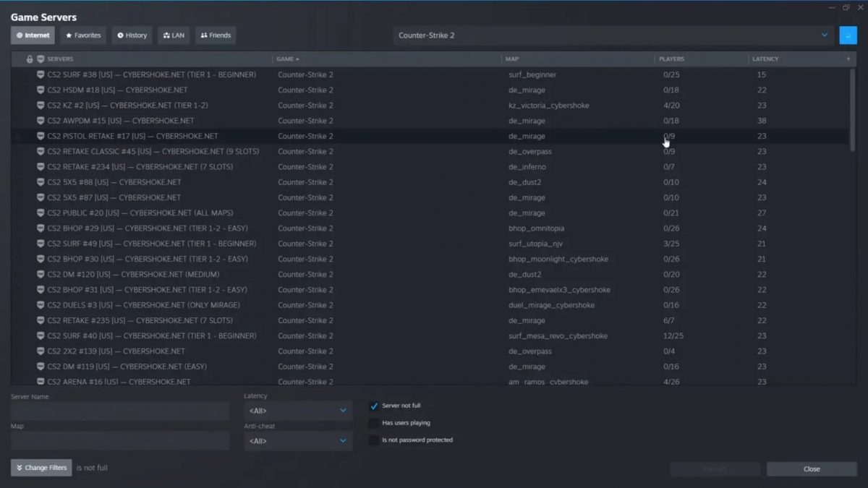Click the Change Filters button
This screenshot has height=488, width=868.
click(x=41, y=468)
